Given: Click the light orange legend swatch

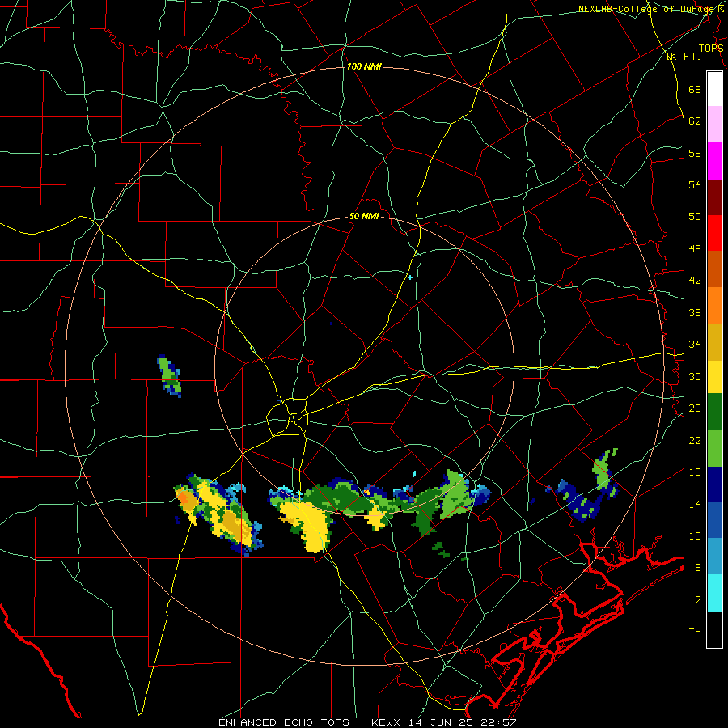Looking at the screenshot, I should (x=714, y=306).
